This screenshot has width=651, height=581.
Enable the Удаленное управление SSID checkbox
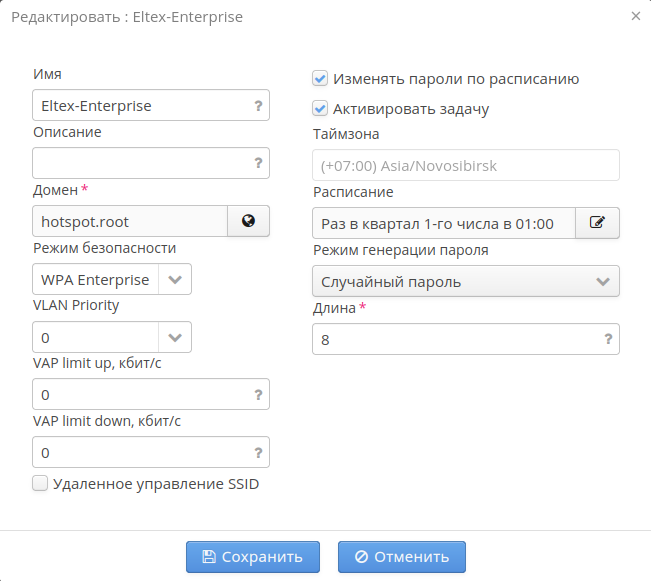(41, 484)
